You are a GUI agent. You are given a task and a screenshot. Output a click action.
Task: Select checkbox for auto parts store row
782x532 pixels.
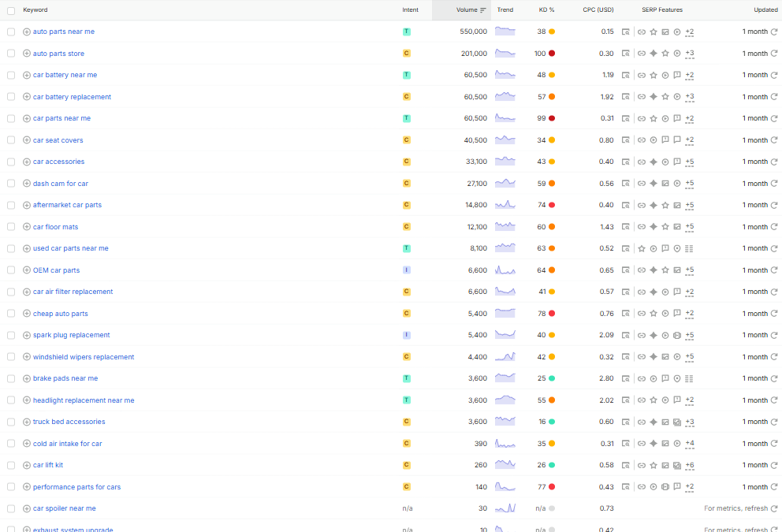11,54
